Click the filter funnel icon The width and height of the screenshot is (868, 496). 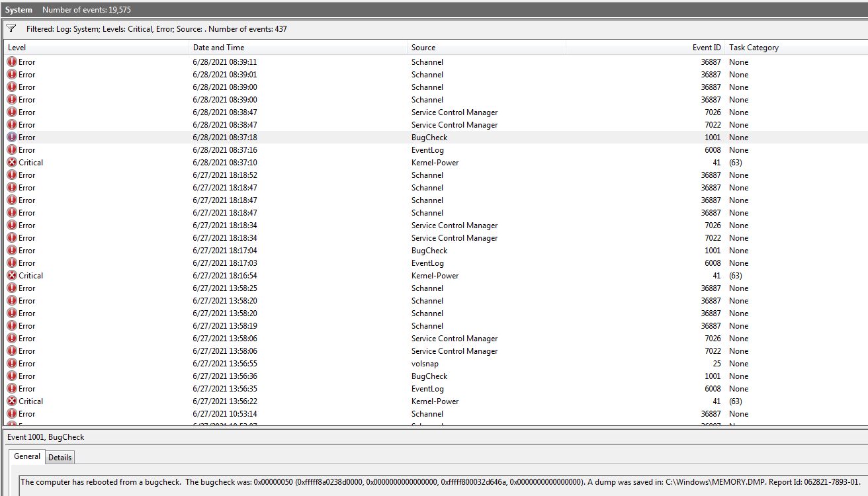[x=11, y=28]
